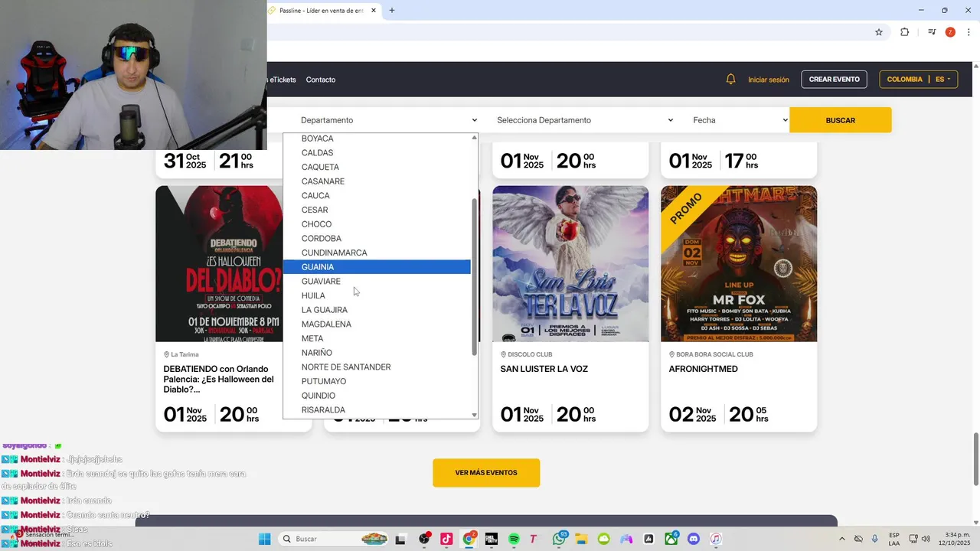
Task: Open WhatsApp from the taskbar
Action: tap(559, 539)
